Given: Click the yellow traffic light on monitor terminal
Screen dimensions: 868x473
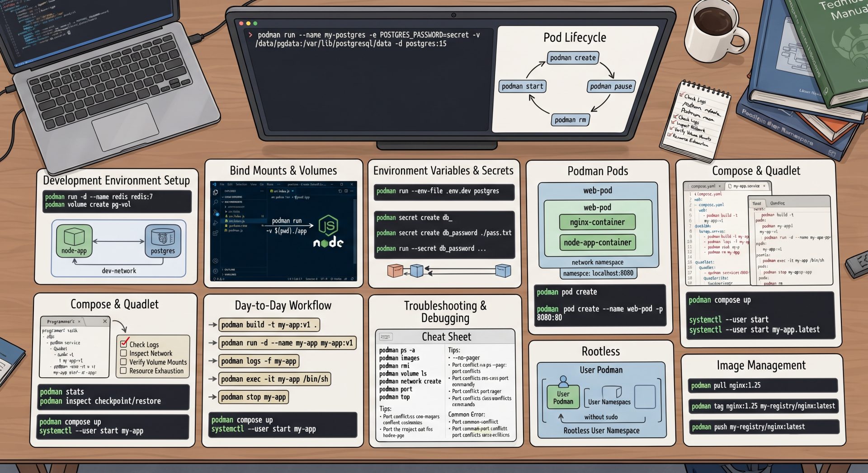Looking at the screenshot, I should click(x=248, y=23).
